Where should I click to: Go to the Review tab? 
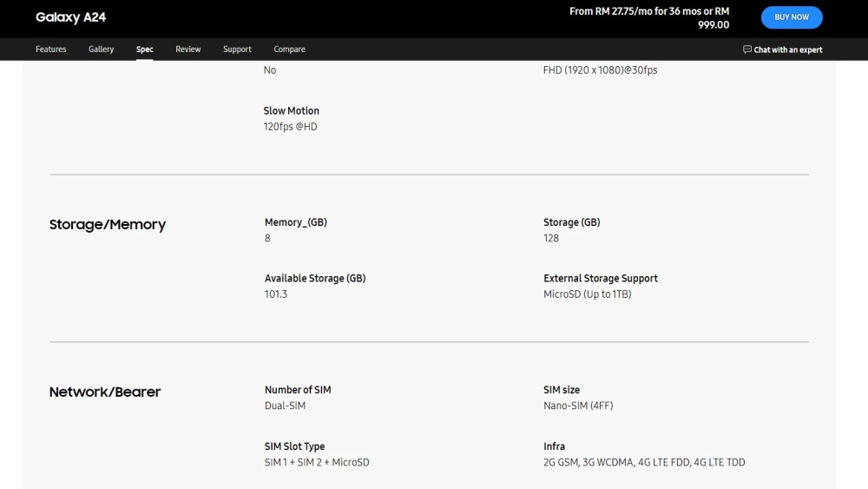pyautogui.click(x=188, y=50)
